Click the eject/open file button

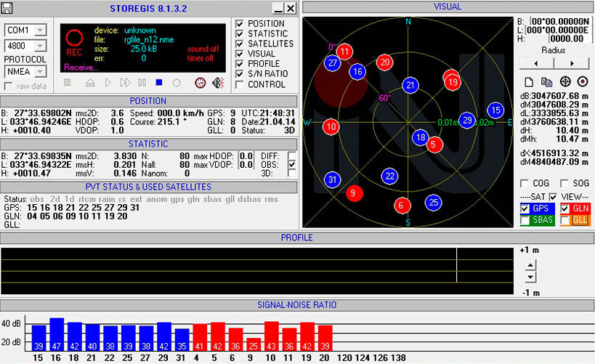pos(90,82)
